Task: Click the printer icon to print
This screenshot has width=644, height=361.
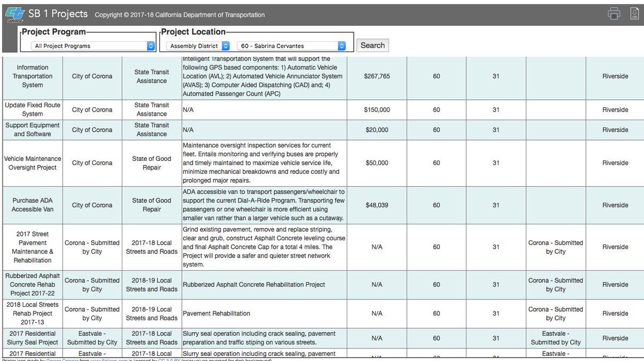Action: tap(613, 14)
